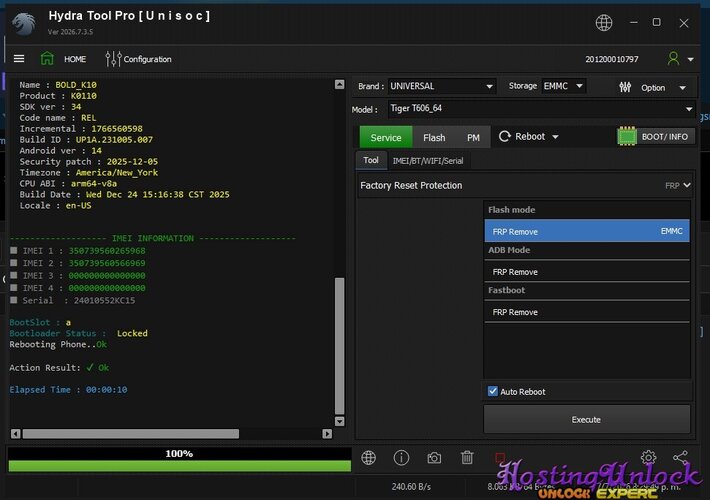Toggle the IMEI 4 checkbox

click(14, 288)
